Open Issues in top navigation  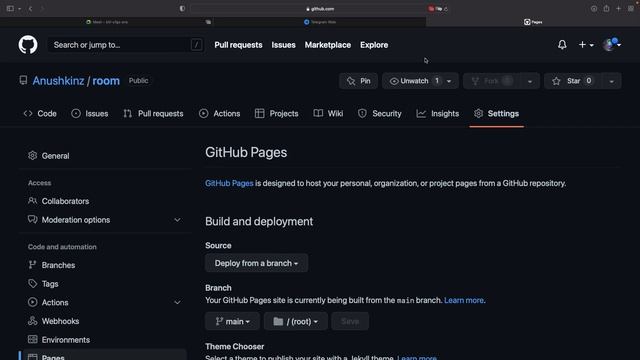[x=283, y=45]
